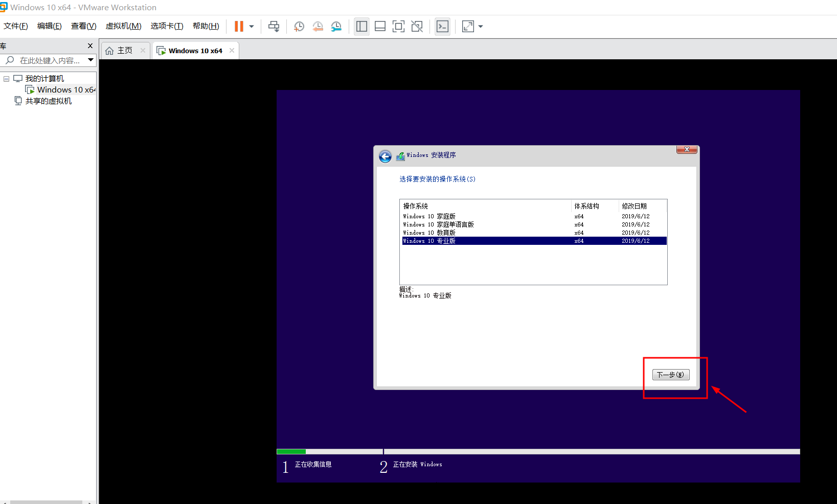Open the power options dropdown next to pause
Image resolution: width=837 pixels, height=504 pixels.
pyautogui.click(x=252, y=27)
